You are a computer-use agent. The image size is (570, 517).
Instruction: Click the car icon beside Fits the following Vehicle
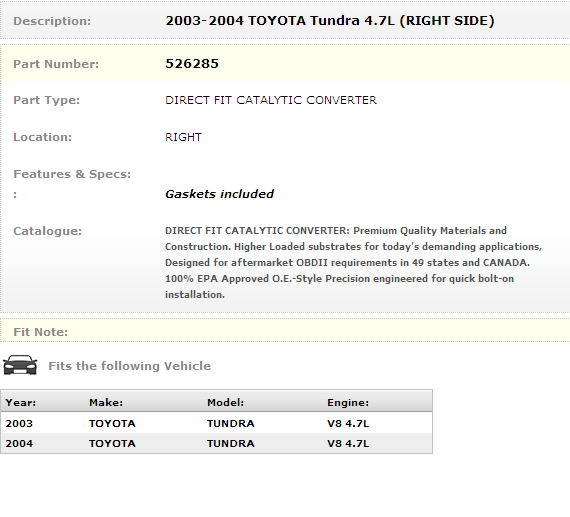(20, 365)
